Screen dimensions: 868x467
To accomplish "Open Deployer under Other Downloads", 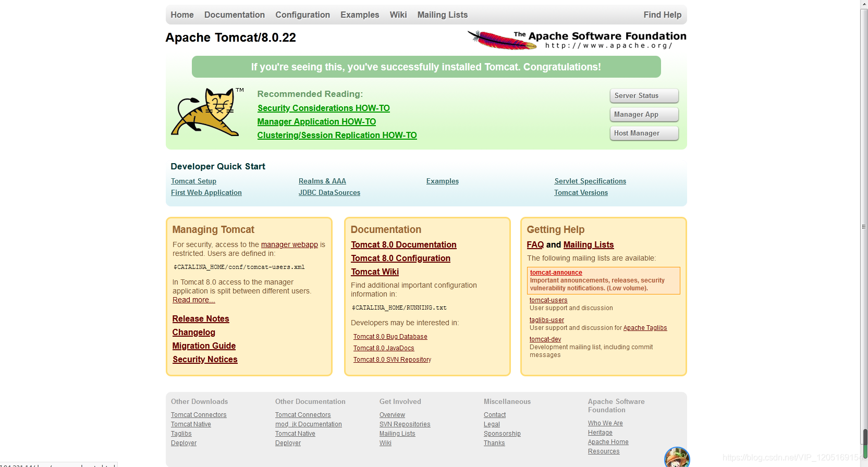I will (x=184, y=443).
